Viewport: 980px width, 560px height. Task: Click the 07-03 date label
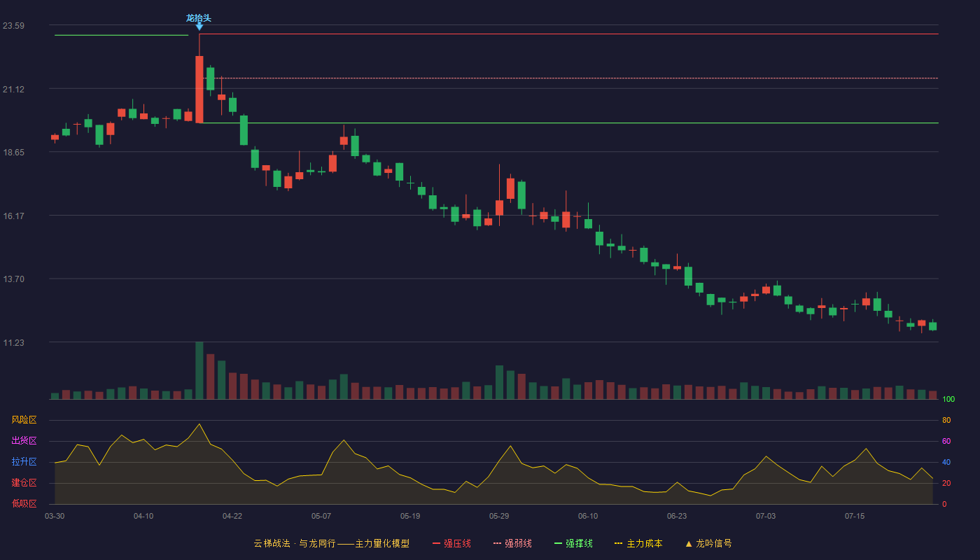(766, 516)
